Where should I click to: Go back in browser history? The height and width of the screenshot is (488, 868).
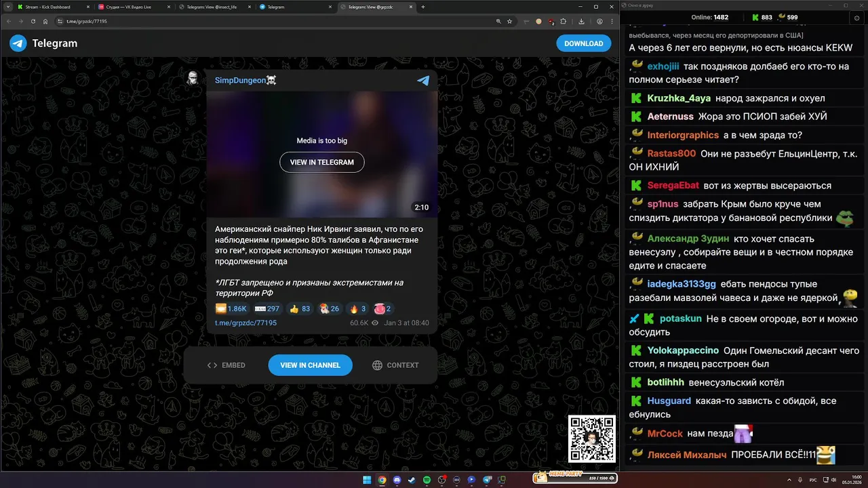point(9,21)
